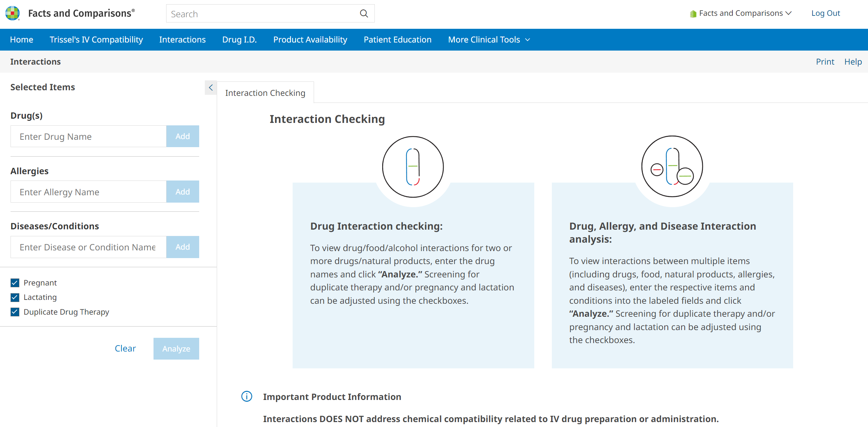Click Add next to drug name field
868x427 pixels.
pyautogui.click(x=182, y=136)
